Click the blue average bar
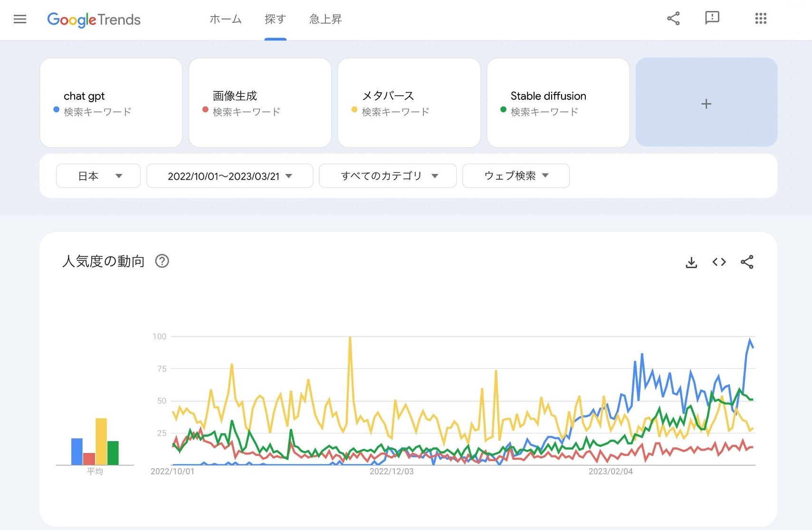Image resolution: width=812 pixels, height=530 pixels. (77, 452)
